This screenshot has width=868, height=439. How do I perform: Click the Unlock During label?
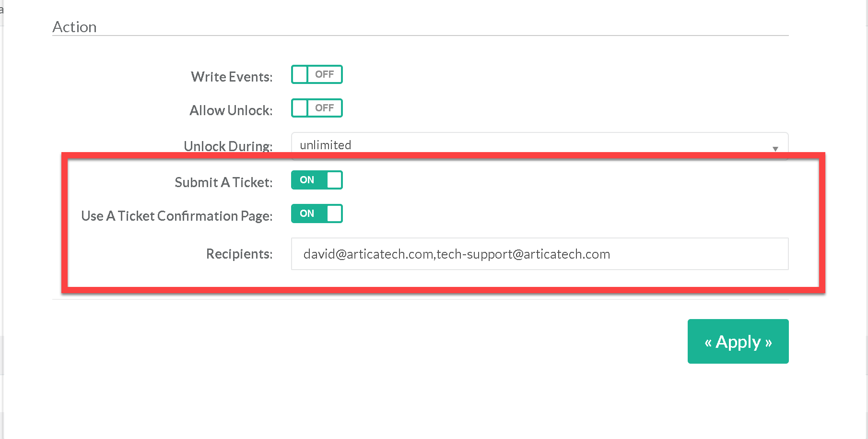(228, 145)
